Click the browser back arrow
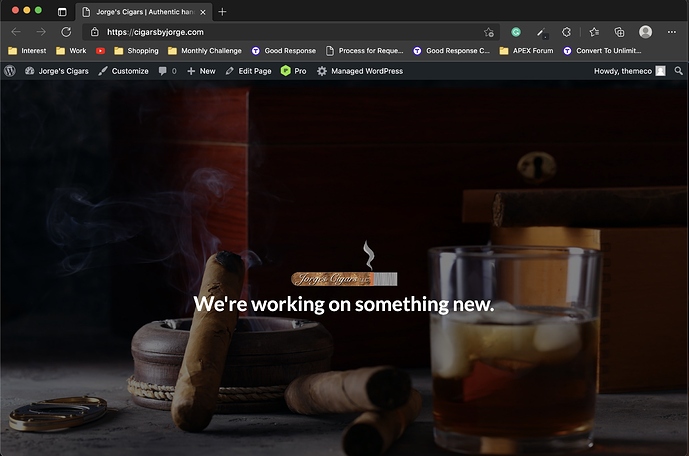Screen dimensions: 689x456 16,32
